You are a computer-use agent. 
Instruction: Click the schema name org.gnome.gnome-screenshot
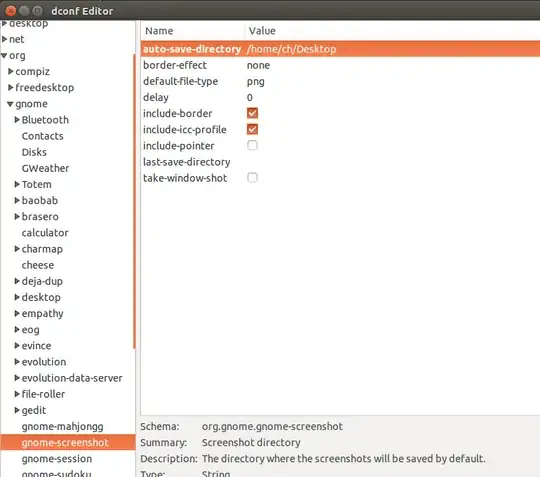[x=272, y=426]
